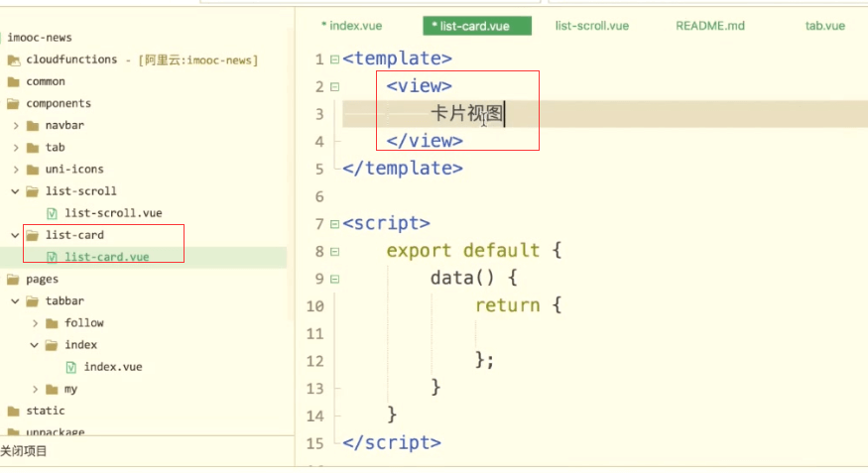This screenshot has height=473, width=868.
Task: Click the list-card.vue file icon
Action: tap(52, 257)
